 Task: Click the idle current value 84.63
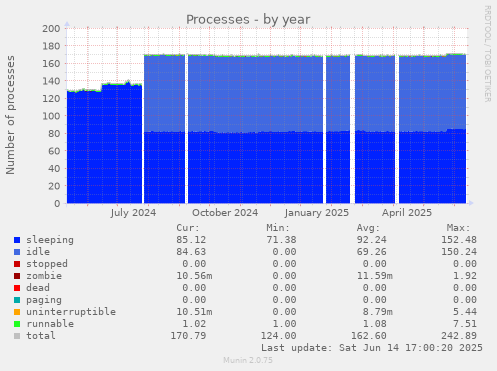(191, 252)
